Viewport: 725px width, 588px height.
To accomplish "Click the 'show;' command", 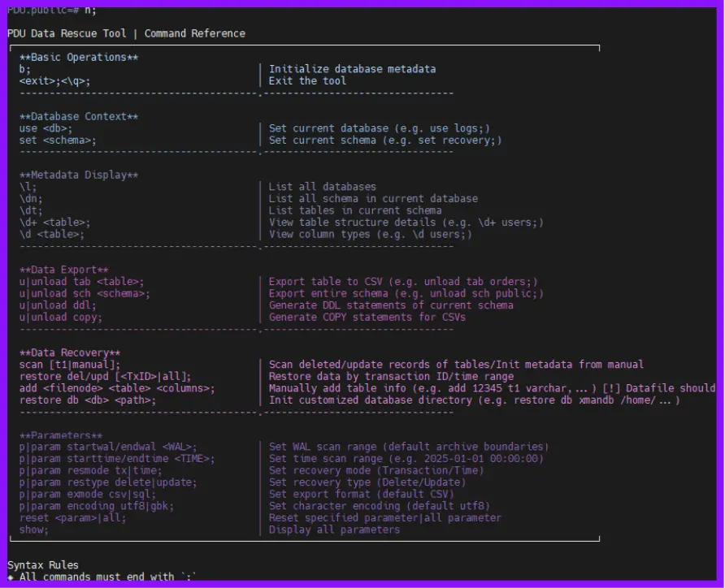I will [34, 530].
